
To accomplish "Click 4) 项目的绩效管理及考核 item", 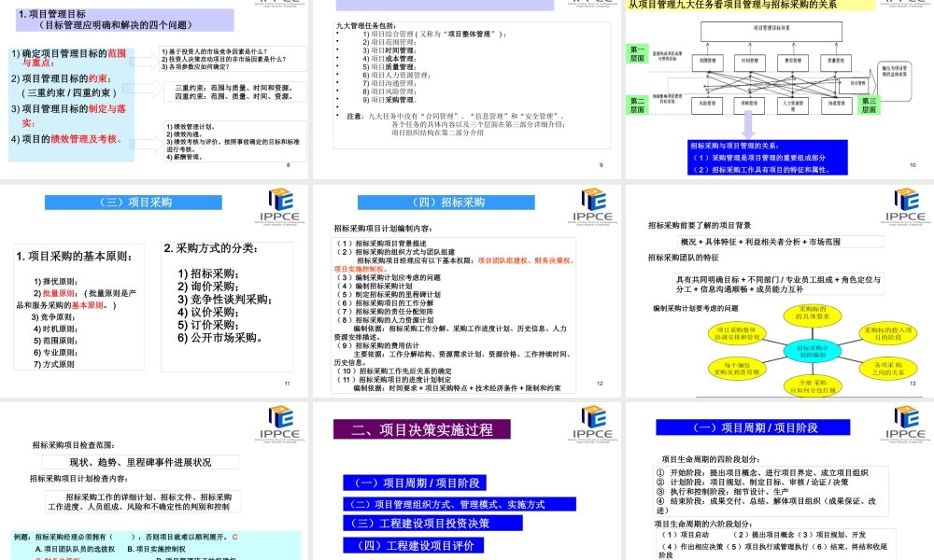I will point(66,139).
